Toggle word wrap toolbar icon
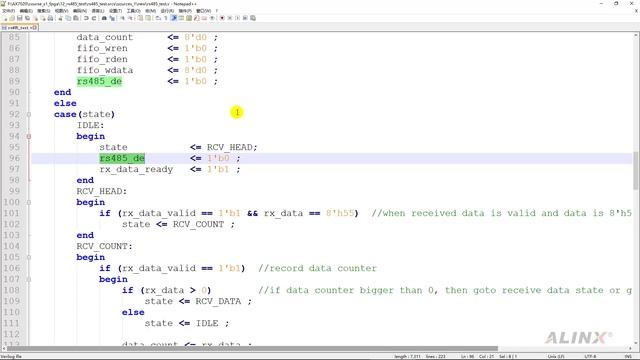 pyautogui.click(x=158, y=18)
